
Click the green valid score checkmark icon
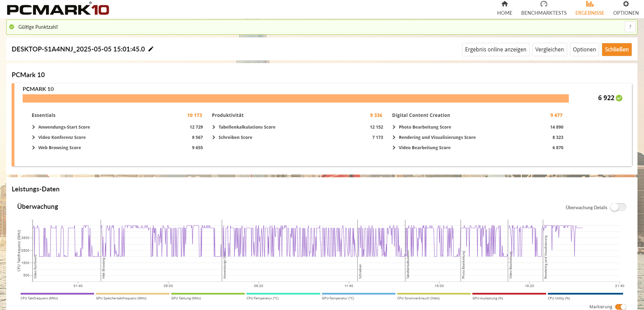pyautogui.click(x=12, y=27)
